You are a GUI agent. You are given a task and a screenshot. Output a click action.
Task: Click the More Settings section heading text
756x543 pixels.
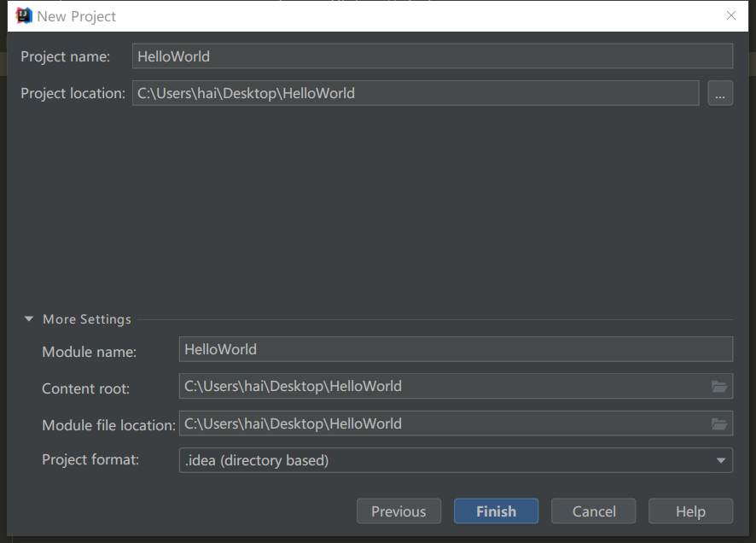pos(87,319)
